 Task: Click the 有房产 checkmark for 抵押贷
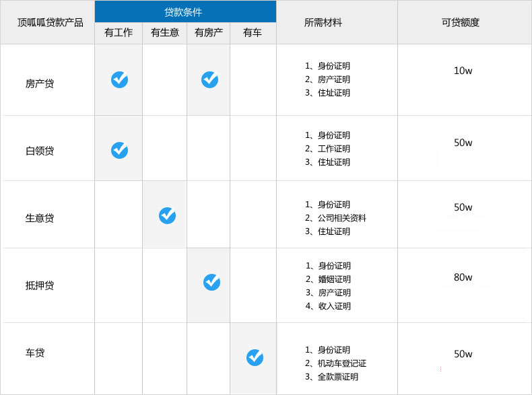click(x=211, y=282)
